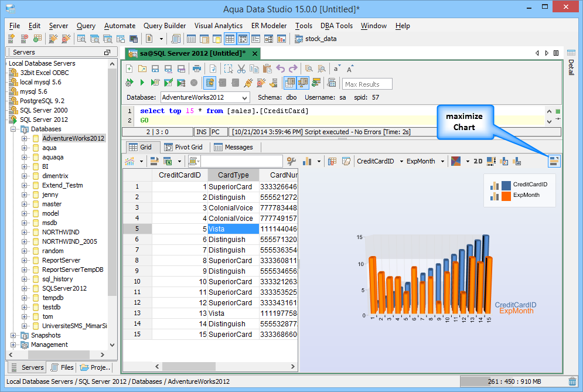Float the Servers panel with its window icon
Viewport: 583px width, 392px height.
(x=107, y=52)
